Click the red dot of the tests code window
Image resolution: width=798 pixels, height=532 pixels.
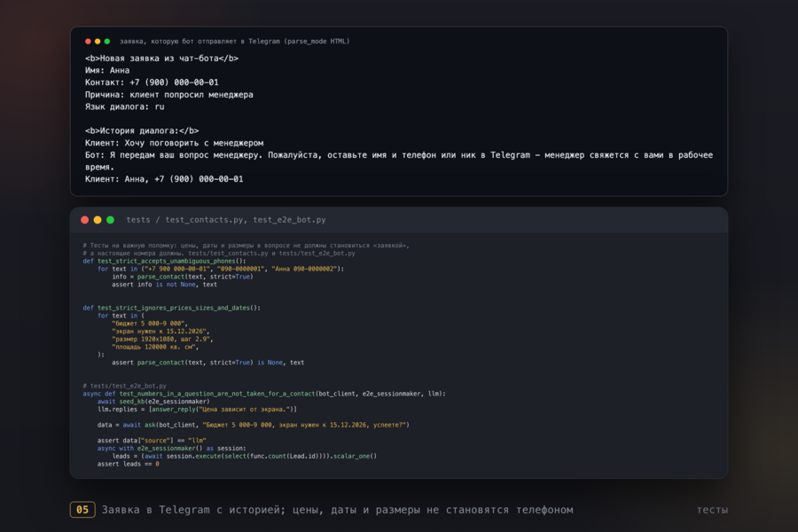(85, 220)
